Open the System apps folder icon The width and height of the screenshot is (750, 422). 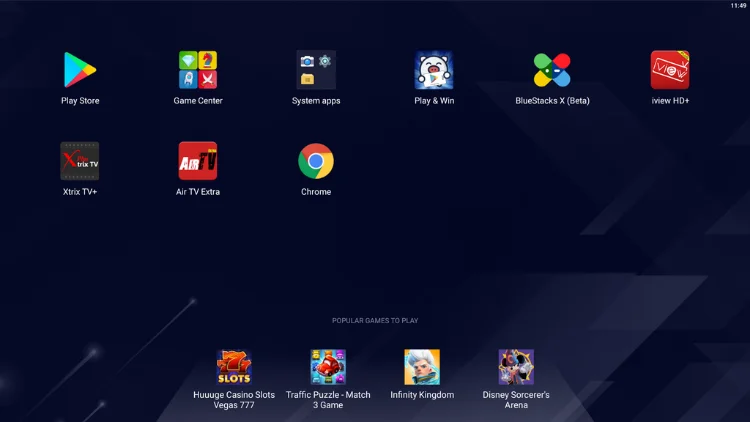(316, 70)
